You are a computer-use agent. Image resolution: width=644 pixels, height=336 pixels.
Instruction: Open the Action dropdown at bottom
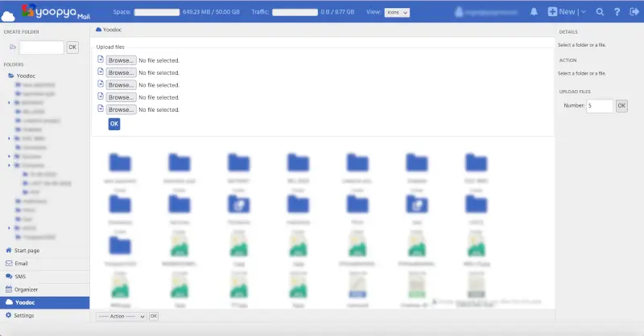121,317
